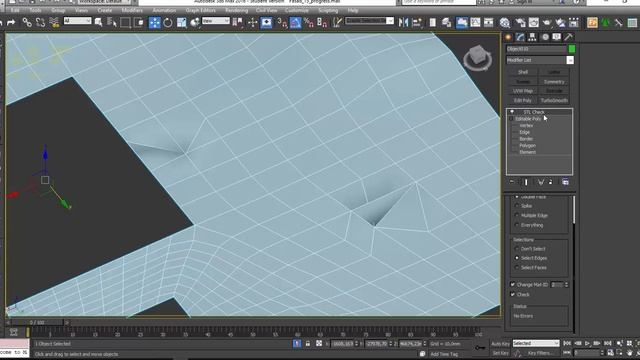
Task: Open Select by Name icon
Action: pyautogui.click(x=112, y=22)
